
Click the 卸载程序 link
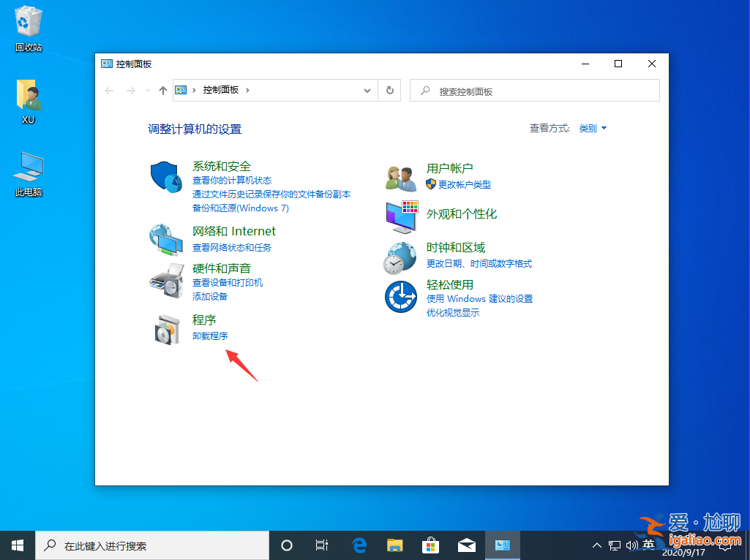coord(210,336)
